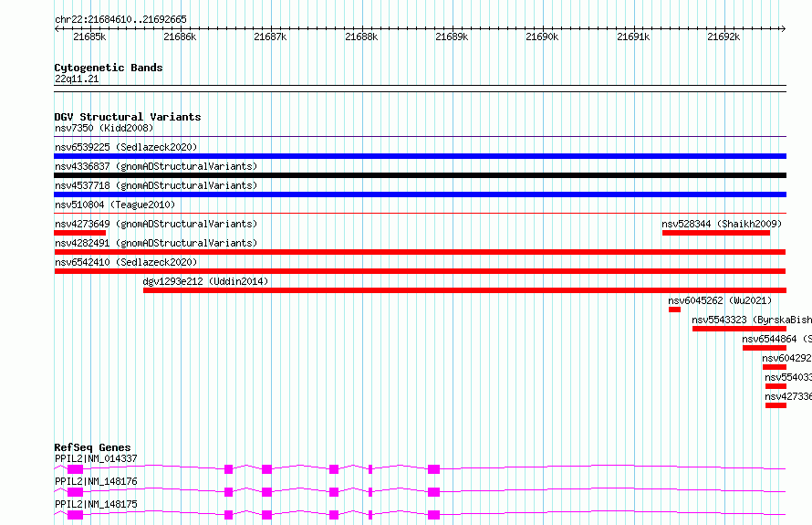
Task: Click the nsv6544864 variant label
Action: [776, 339]
